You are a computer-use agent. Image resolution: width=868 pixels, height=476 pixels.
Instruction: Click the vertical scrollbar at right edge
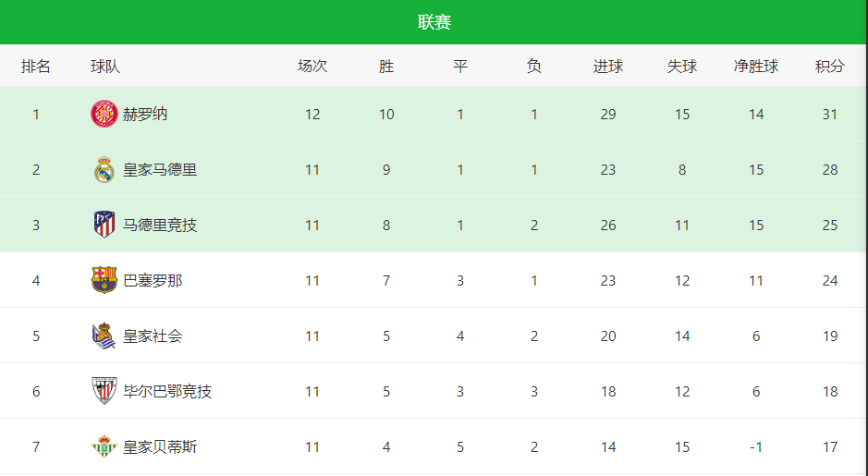click(x=866, y=238)
